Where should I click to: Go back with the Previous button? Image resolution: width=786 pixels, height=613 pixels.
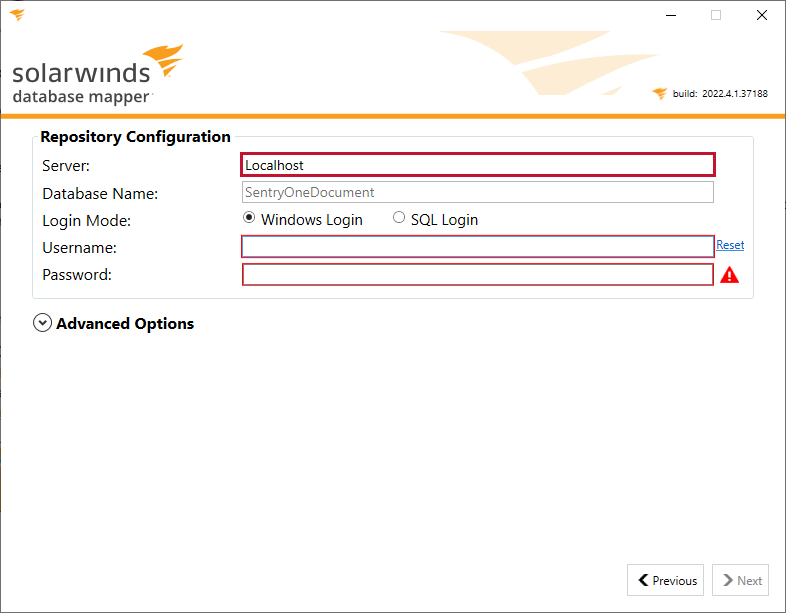click(665, 580)
